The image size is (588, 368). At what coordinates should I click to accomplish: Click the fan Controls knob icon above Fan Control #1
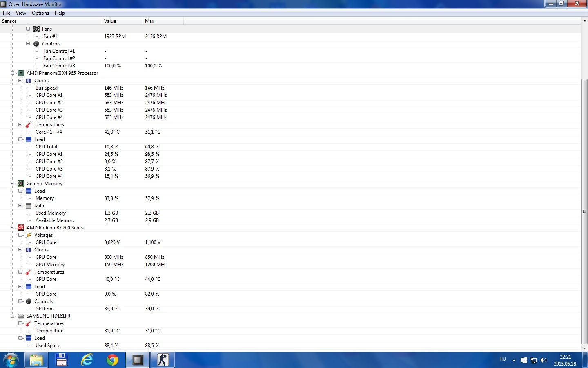click(36, 44)
